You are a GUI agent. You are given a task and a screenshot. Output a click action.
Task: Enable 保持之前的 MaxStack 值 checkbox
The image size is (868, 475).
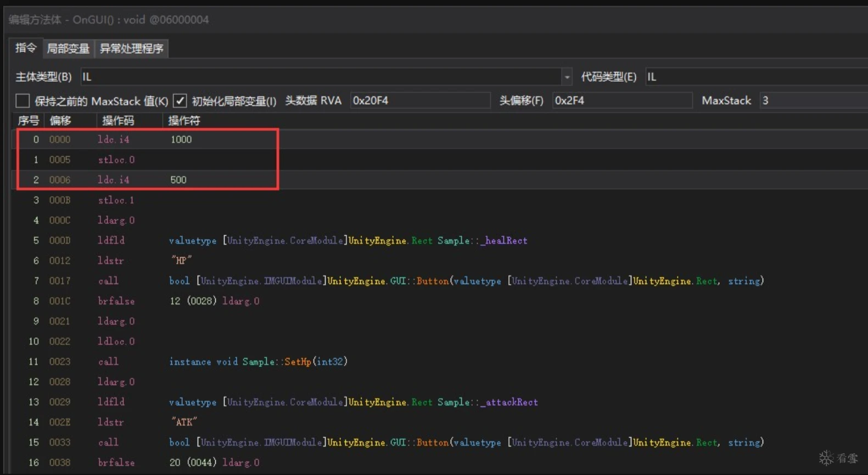23,101
